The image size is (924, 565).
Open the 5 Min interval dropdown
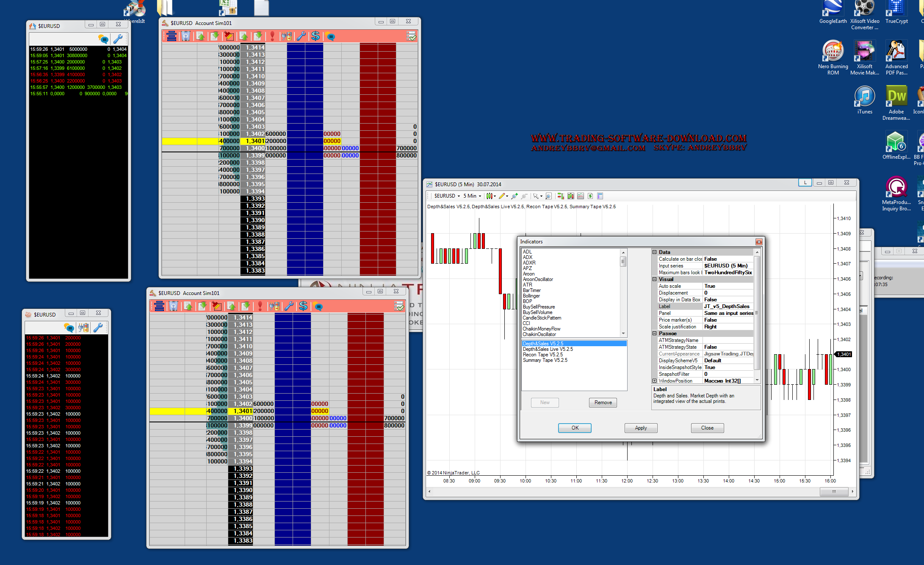coord(472,196)
